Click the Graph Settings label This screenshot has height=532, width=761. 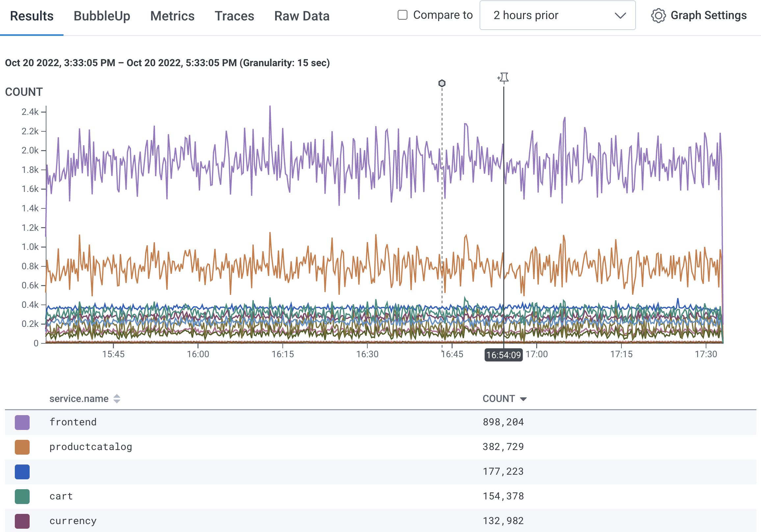(709, 15)
